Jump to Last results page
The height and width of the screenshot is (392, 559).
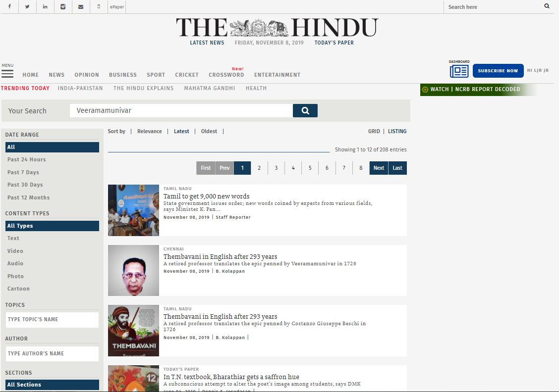pyautogui.click(x=397, y=168)
